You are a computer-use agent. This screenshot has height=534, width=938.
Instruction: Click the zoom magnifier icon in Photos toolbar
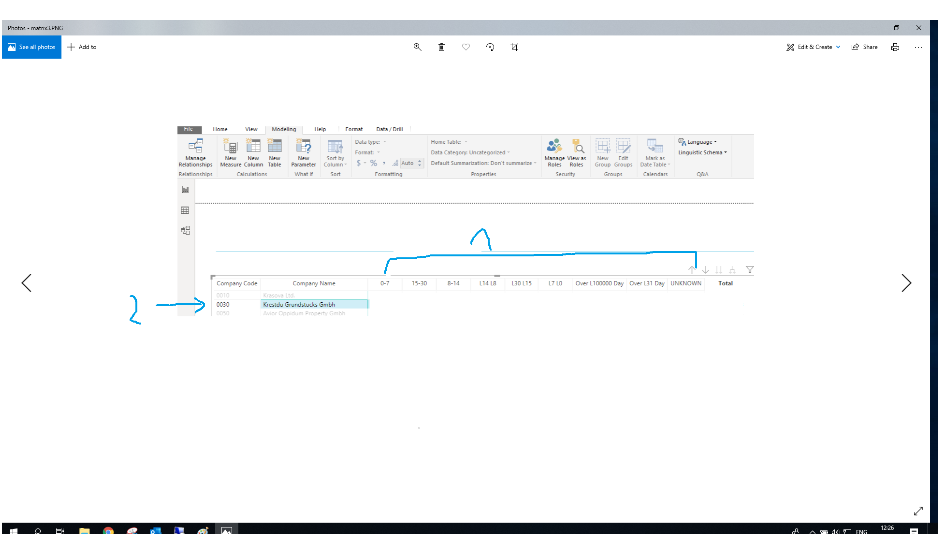click(418, 47)
